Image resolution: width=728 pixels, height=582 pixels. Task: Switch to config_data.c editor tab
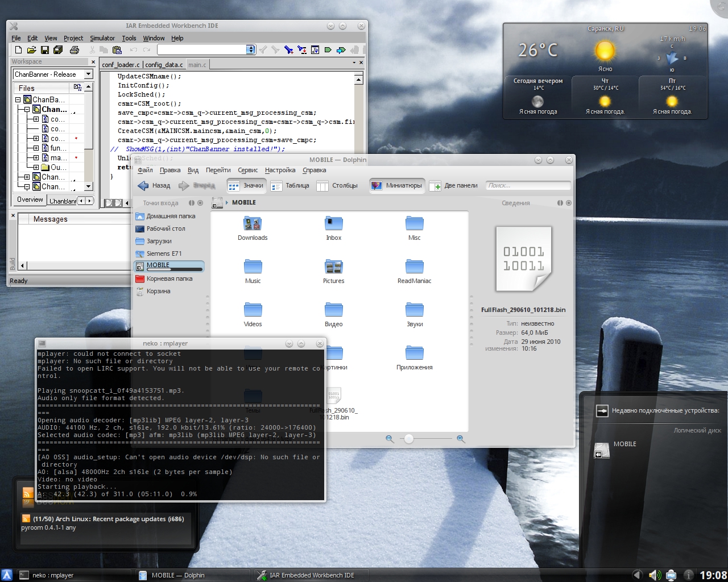click(x=164, y=65)
